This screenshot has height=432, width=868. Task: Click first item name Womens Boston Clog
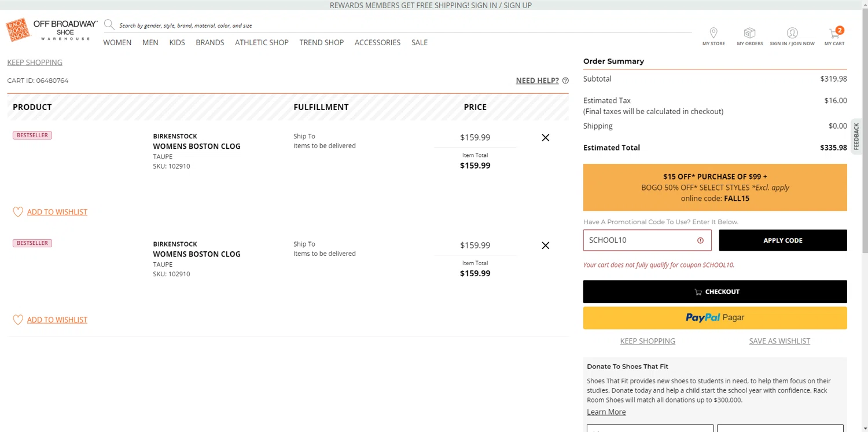click(x=197, y=147)
